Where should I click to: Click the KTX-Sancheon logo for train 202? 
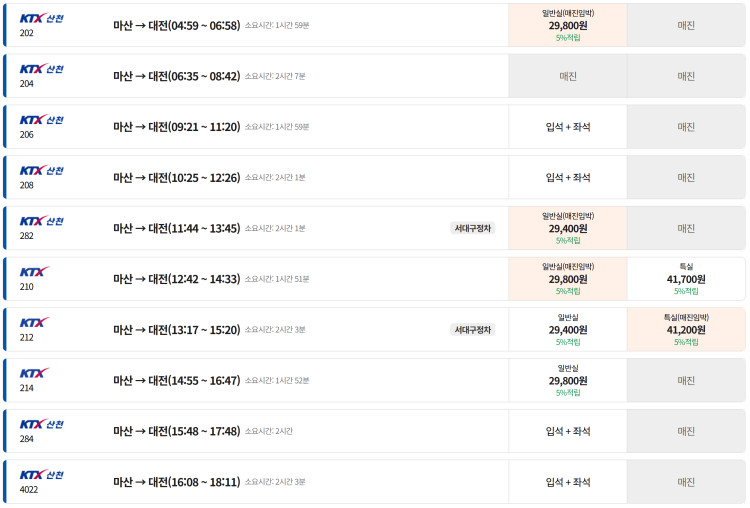[x=41, y=18]
